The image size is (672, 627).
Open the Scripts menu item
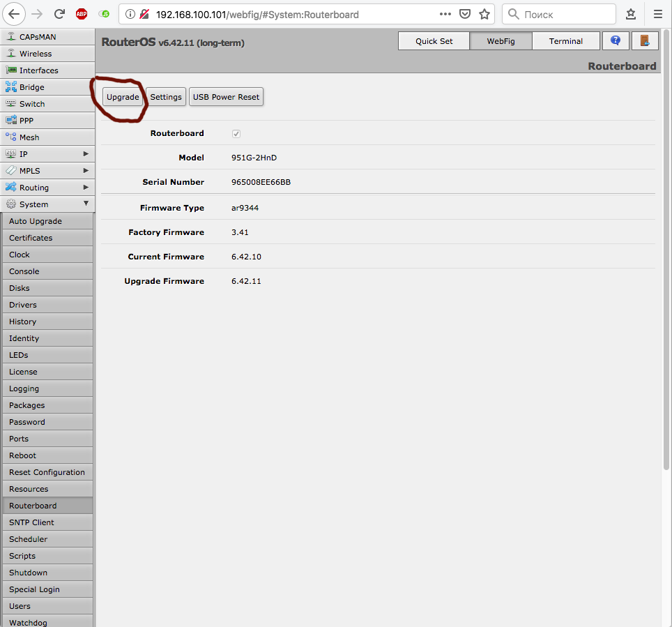(x=47, y=556)
